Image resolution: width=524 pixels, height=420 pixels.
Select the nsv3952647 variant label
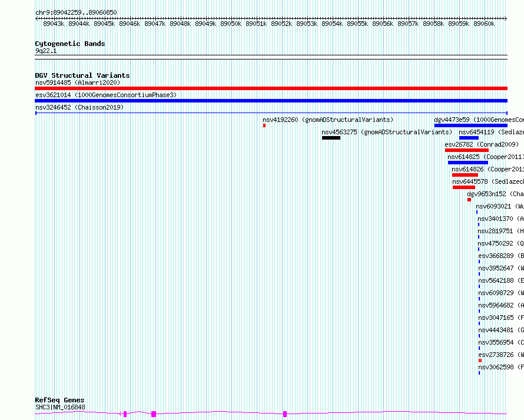tap(501, 268)
